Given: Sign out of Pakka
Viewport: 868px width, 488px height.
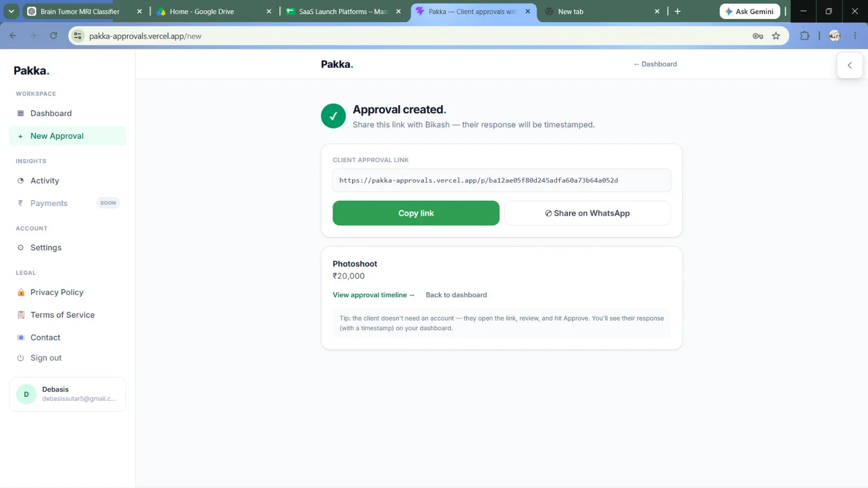Looking at the screenshot, I should pos(67,358).
